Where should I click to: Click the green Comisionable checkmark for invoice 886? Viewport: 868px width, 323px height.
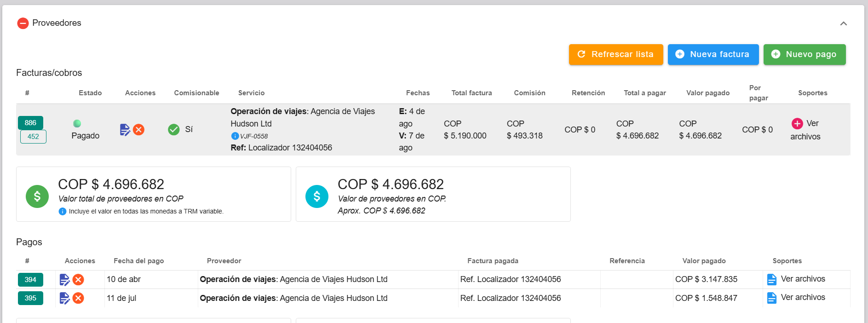point(174,130)
